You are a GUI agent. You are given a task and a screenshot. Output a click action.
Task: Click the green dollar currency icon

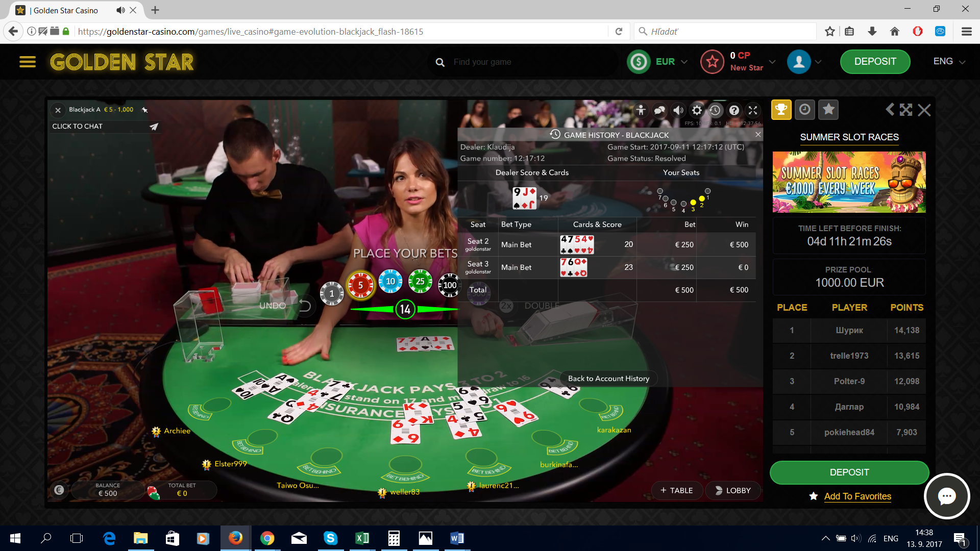coord(639,62)
